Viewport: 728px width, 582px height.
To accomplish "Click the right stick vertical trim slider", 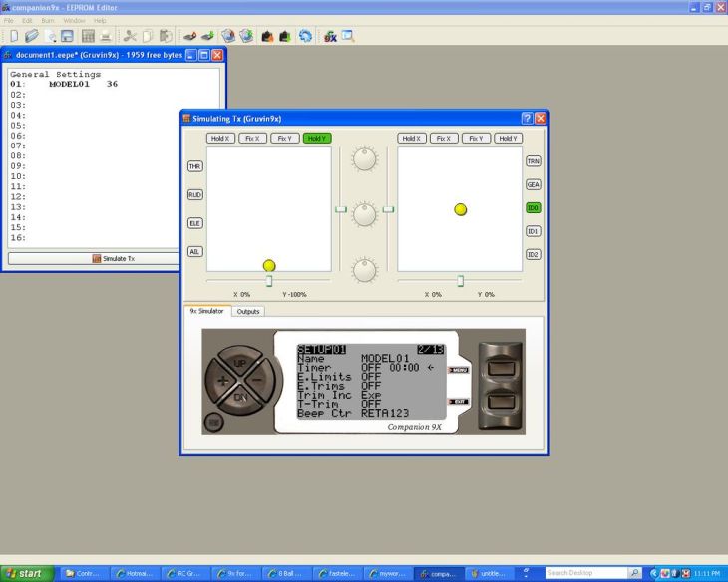I will (388, 209).
